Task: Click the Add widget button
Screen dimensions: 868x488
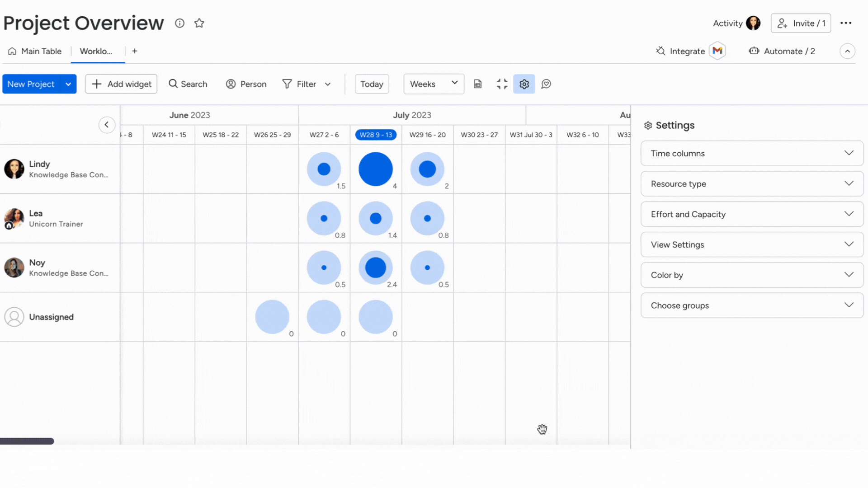Action: [121, 84]
